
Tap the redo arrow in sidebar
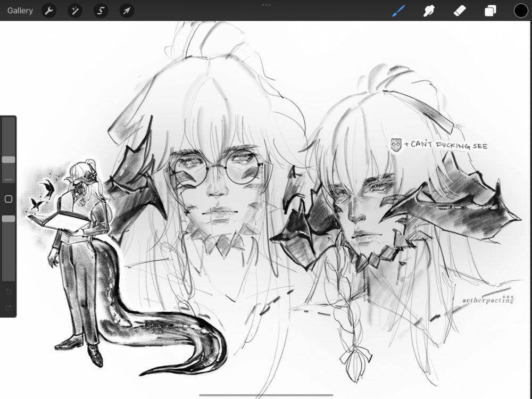tap(8, 307)
